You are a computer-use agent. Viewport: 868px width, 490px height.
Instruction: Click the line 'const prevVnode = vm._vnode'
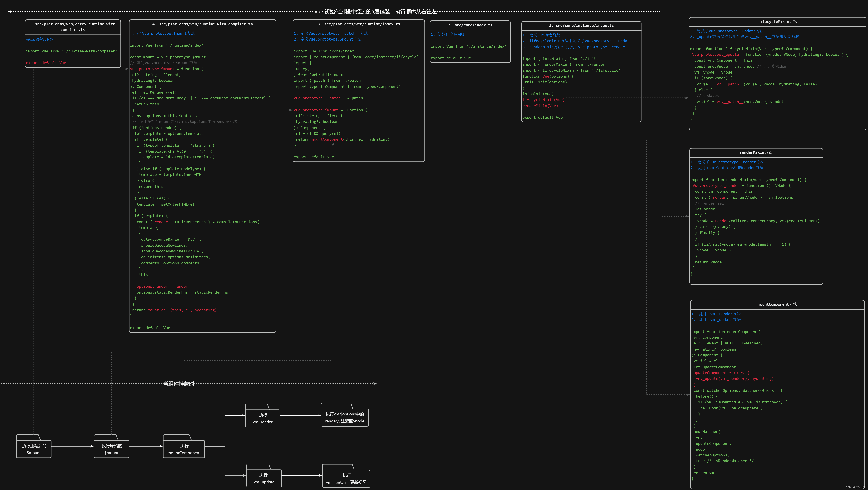tap(724, 66)
